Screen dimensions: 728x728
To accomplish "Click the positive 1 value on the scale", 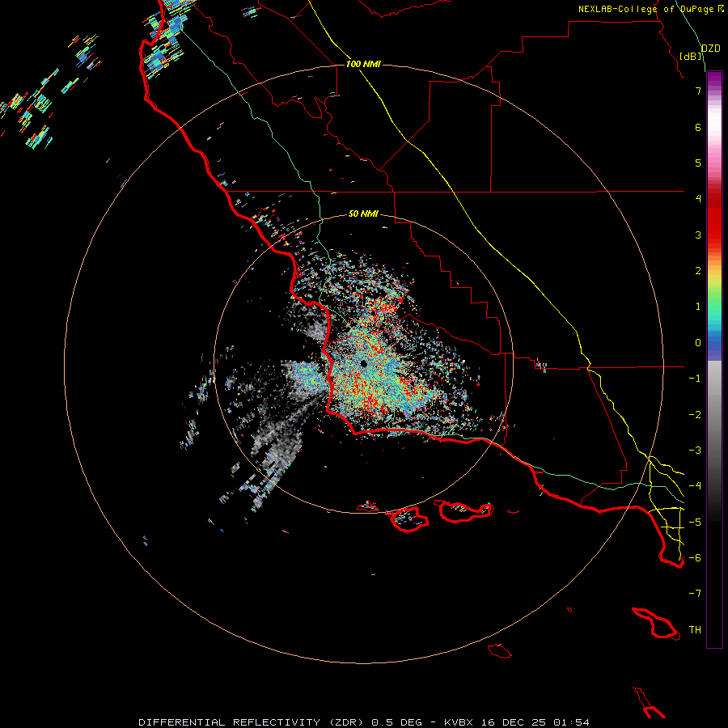I will pyautogui.click(x=698, y=307).
